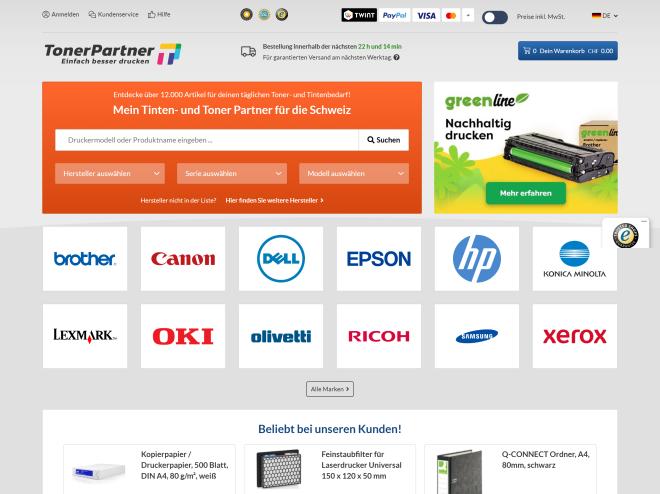The height and width of the screenshot is (494, 660).
Task: Open the Kundenservice menu item
Action: coord(113,14)
